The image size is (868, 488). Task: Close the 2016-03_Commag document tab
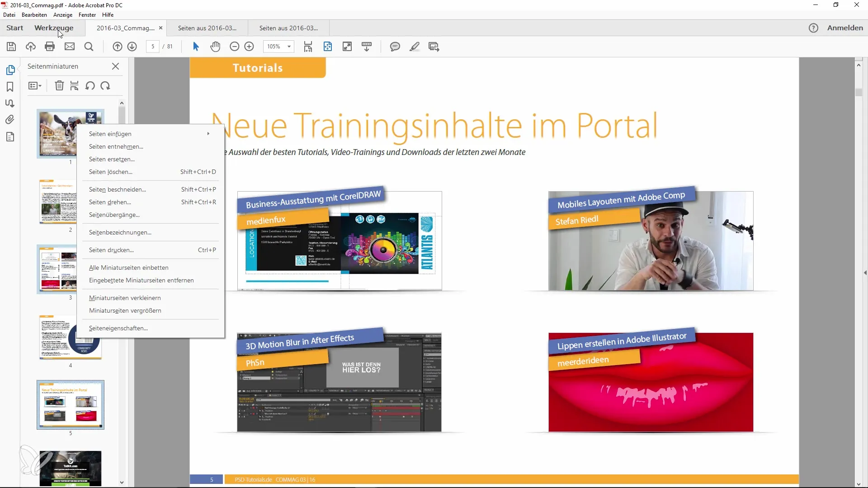pos(160,28)
